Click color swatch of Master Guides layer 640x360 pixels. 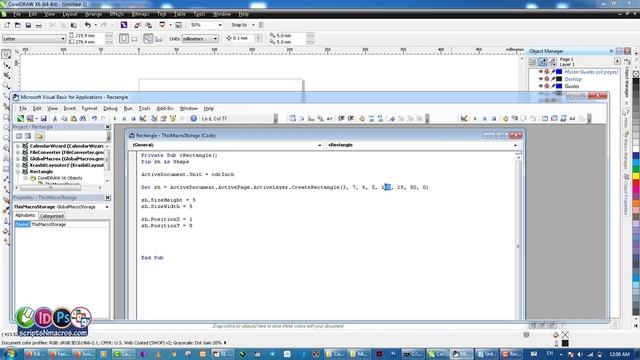(x=559, y=72)
